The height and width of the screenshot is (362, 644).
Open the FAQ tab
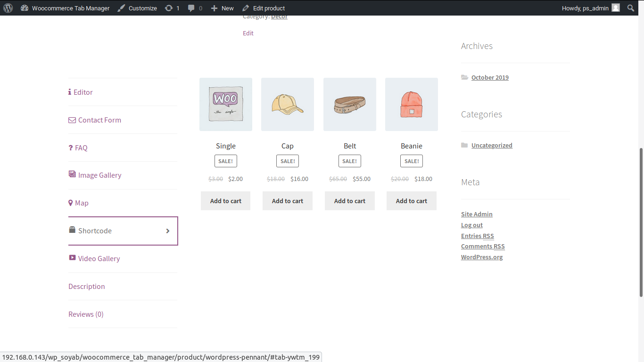(123, 148)
